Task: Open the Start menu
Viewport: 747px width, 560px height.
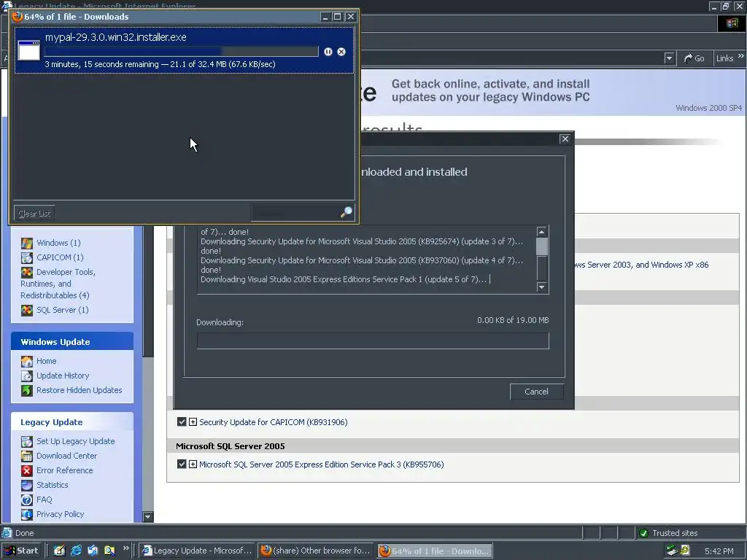Action: click(21, 551)
